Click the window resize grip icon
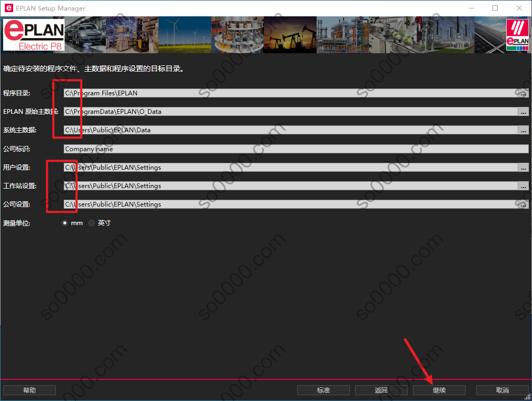This screenshot has height=401, width=532. [528, 397]
